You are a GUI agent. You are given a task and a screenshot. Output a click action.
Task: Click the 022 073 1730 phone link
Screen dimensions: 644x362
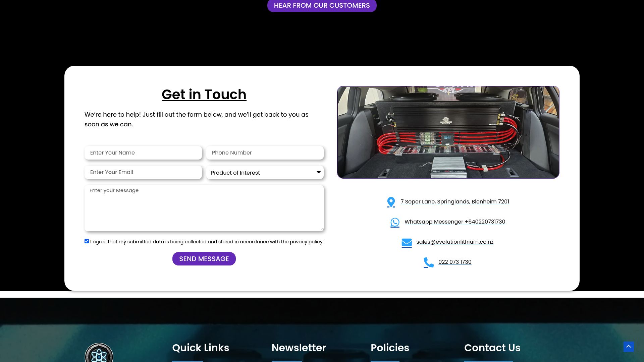click(x=454, y=262)
